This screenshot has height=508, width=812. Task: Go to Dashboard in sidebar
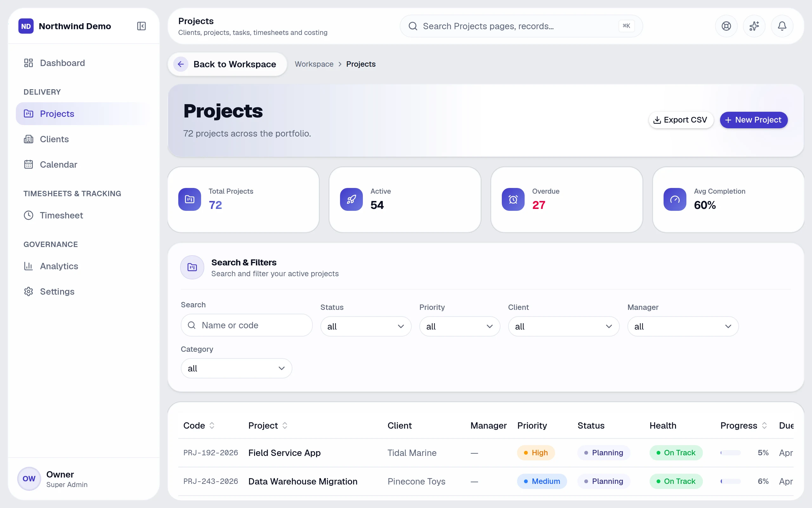[83, 63]
